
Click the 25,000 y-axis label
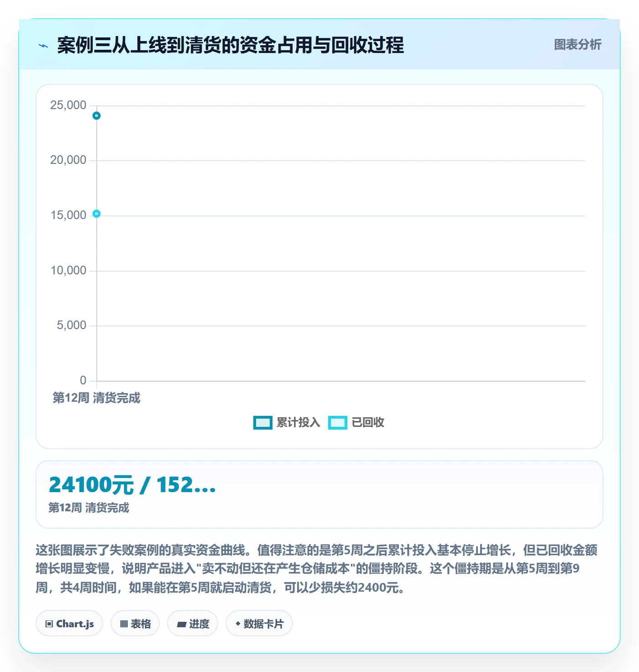[68, 105]
